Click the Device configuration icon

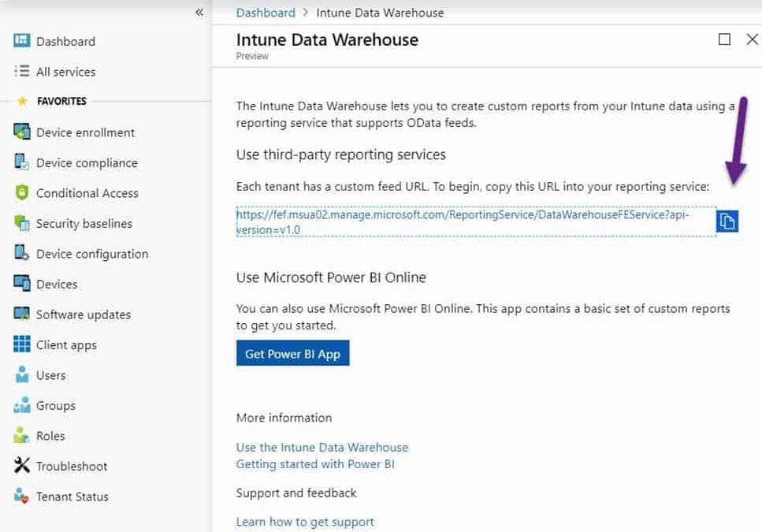(22, 253)
